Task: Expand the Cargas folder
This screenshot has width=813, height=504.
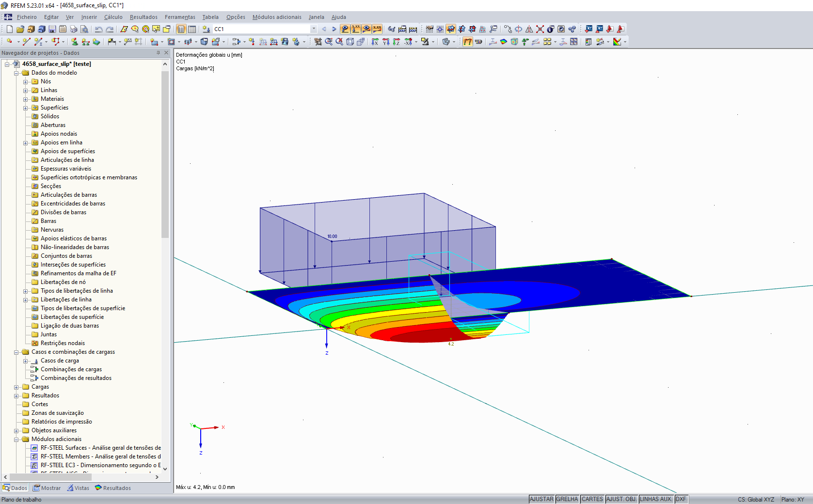Action: [16, 387]
